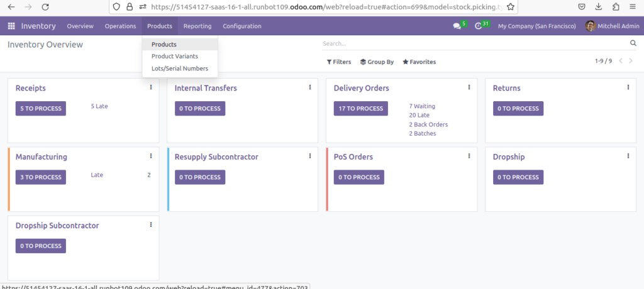Click PoS Orders 0 TO PROCESS button
The image size is (644, 289).
[x=359, y=177]
